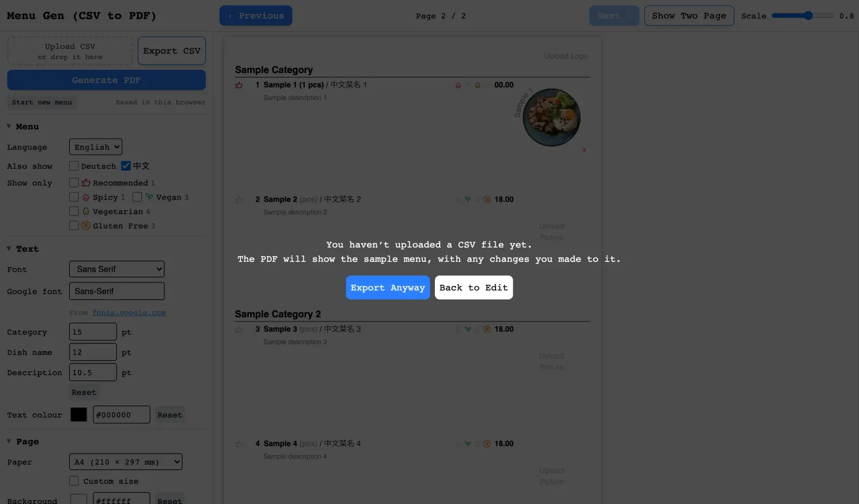Click the Export CSV button

172,51
